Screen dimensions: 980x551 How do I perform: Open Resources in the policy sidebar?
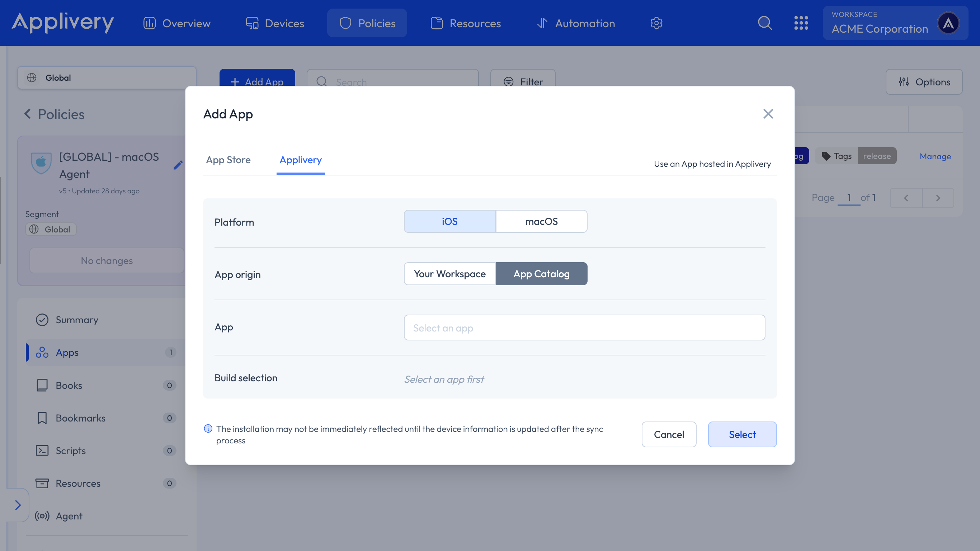[x=106, y=483]
